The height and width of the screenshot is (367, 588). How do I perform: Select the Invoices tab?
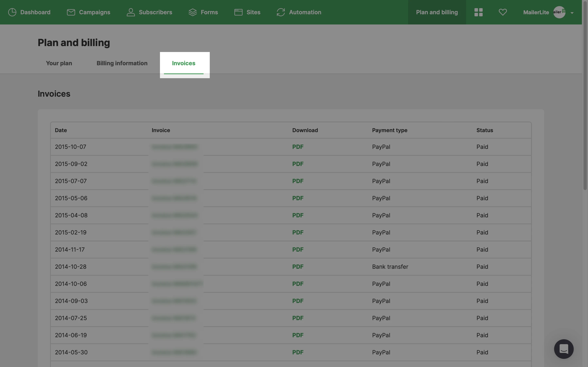coord(184,63)
